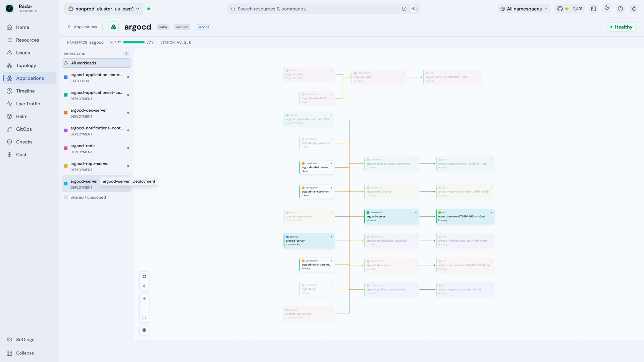Select argocd-redis workload
The width and height of the screenshot is (644, 362).
tap(96, 148)
